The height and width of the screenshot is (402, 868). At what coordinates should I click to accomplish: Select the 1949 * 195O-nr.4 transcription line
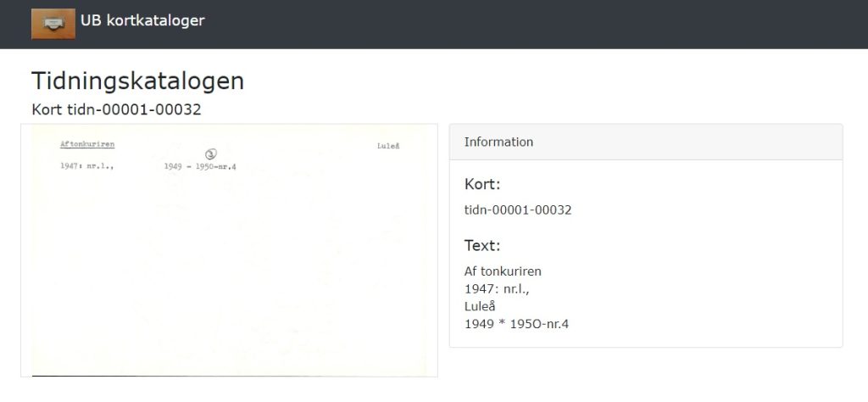click(x=516, y=324)
